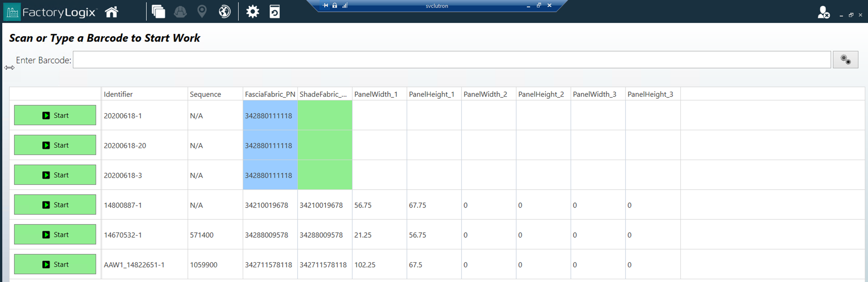Select the location pin icon
The height and width of the screenshot is (282, 868).
tap(202, 12)
